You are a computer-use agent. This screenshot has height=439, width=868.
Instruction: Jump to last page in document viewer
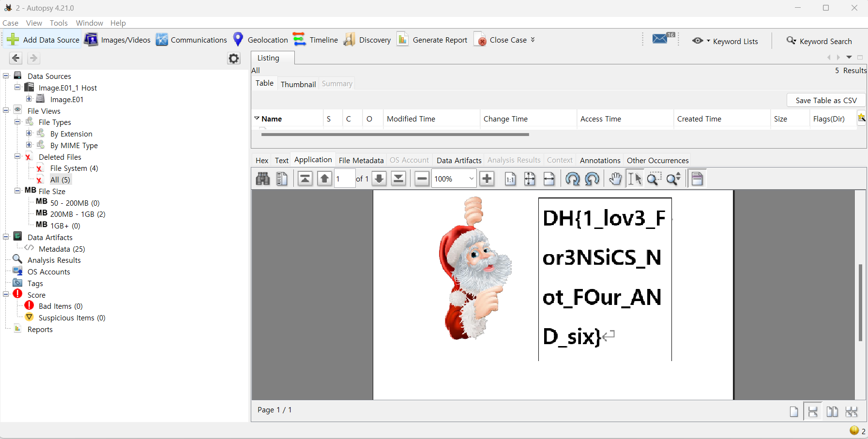point(398,179)
